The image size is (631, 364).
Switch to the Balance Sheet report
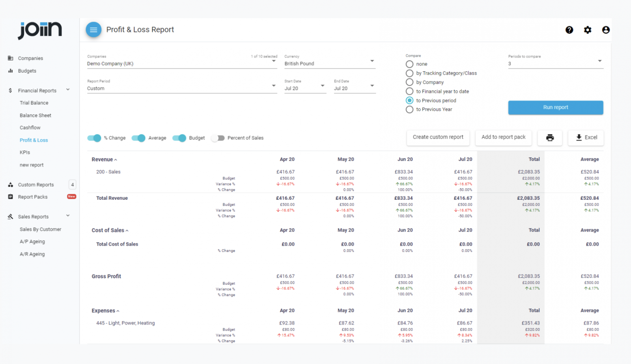[35, 115]
